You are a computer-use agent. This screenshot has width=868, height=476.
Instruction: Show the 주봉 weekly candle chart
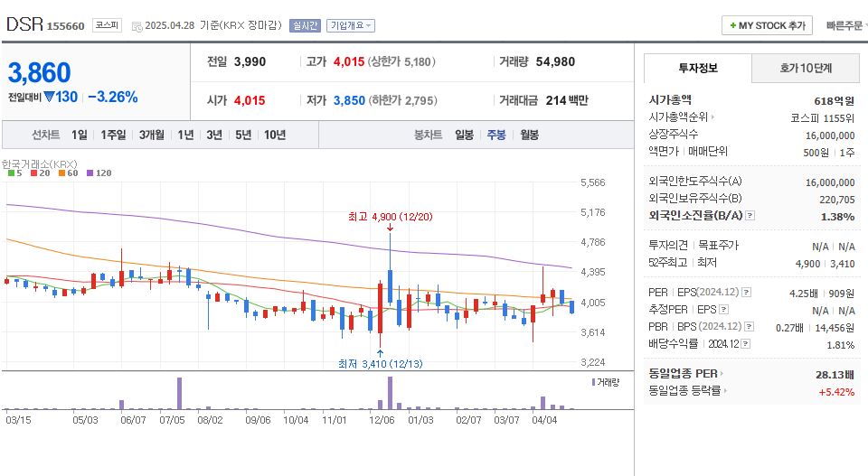496,135
